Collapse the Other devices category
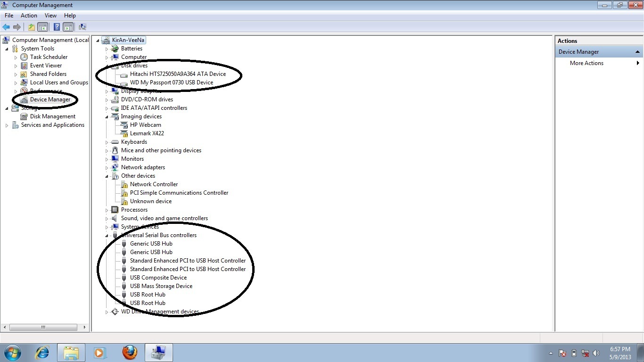This screenshot has height=362, width=644. pyautogui.click(x=107, y=176)
